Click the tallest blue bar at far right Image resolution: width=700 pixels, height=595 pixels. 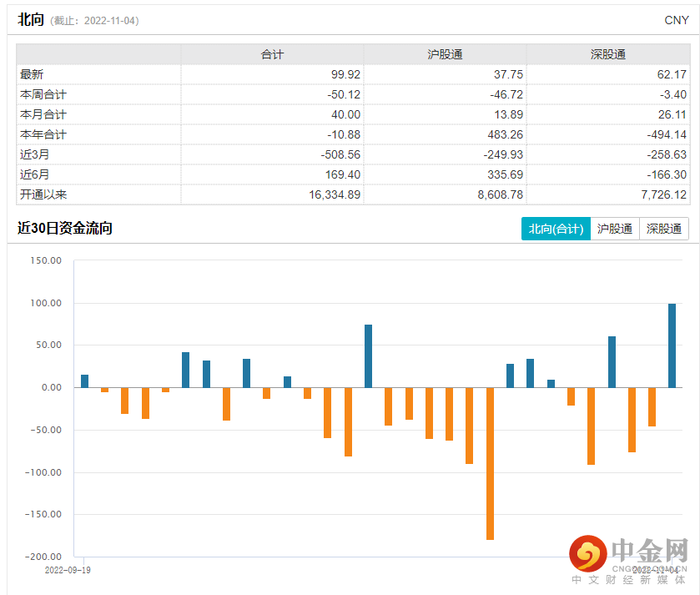click(x=672, y=345)
